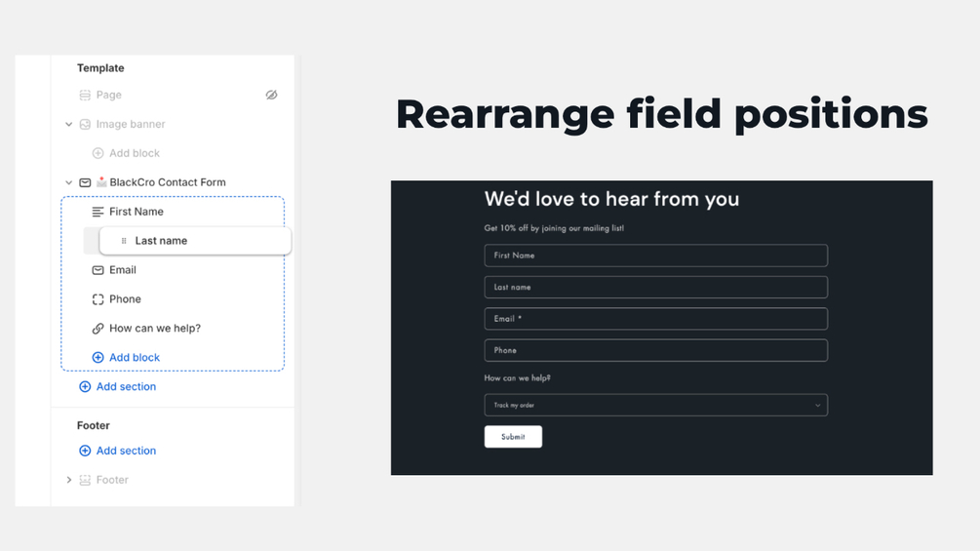980x551 pixels.
Task: Click greyed plus icon under Image banner
Action: click(98, 153)
